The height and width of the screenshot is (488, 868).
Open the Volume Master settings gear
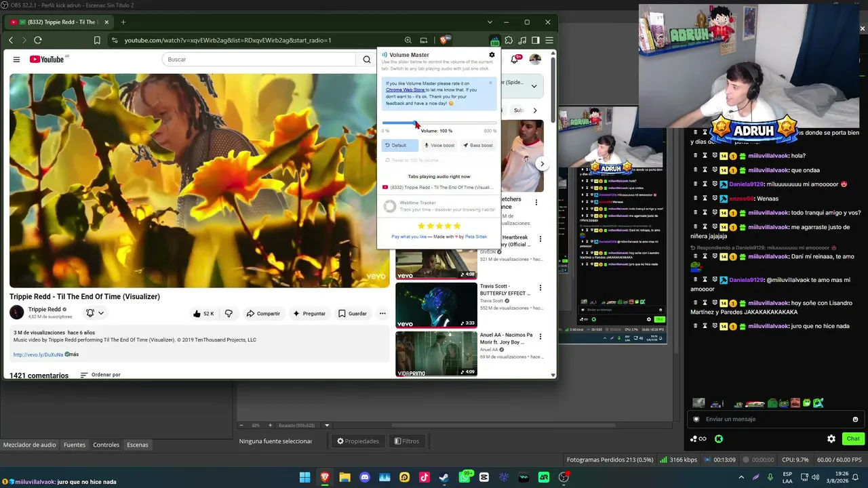492,55
